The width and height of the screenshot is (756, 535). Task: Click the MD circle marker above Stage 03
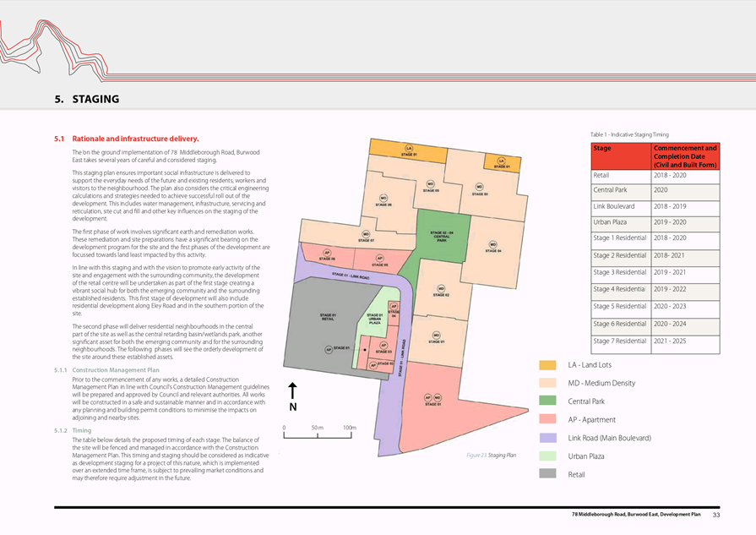(479, 187)
